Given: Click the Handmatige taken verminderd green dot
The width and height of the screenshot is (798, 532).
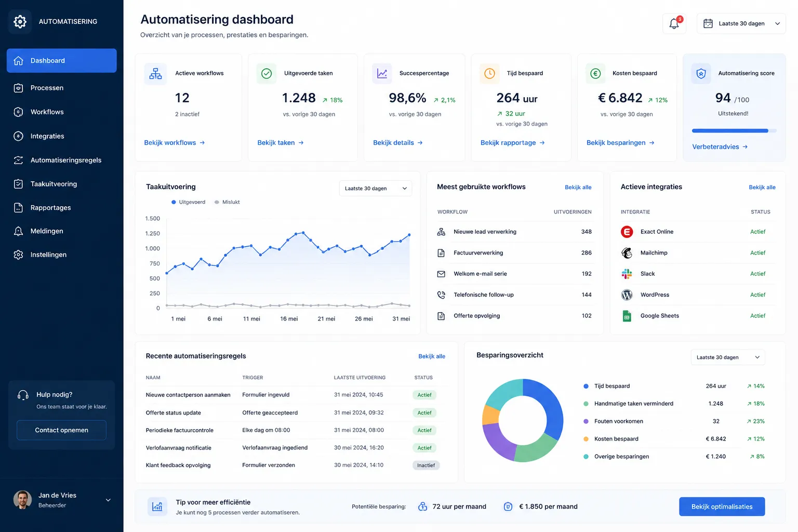Looking at the screenshot, I should 586,404.
